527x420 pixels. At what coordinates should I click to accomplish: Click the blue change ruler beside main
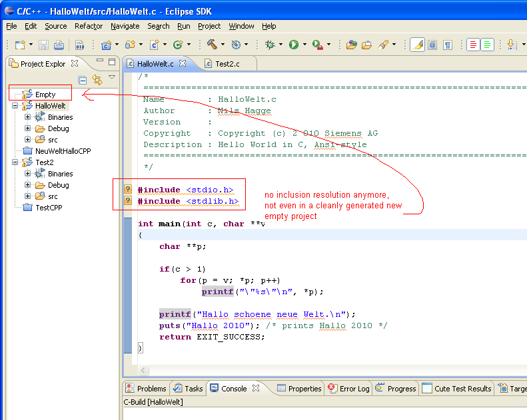[128, 286]
